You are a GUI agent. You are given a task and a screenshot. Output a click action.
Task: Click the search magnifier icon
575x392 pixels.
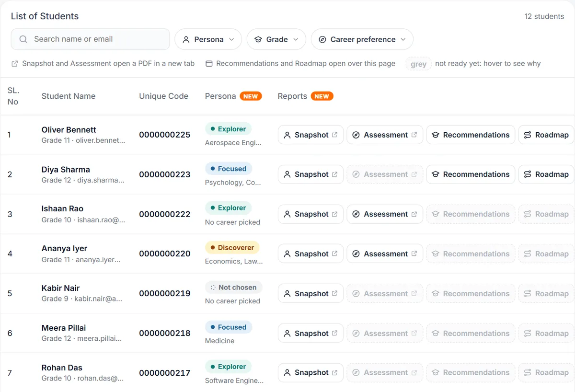pyautogui.click(x=23, y=39)
